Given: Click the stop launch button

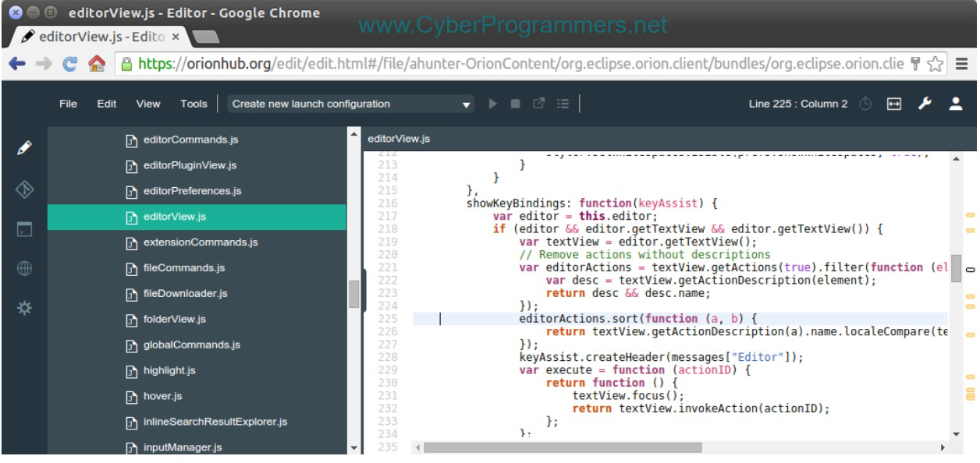Looking at the screenshot, I should point(515,104).
